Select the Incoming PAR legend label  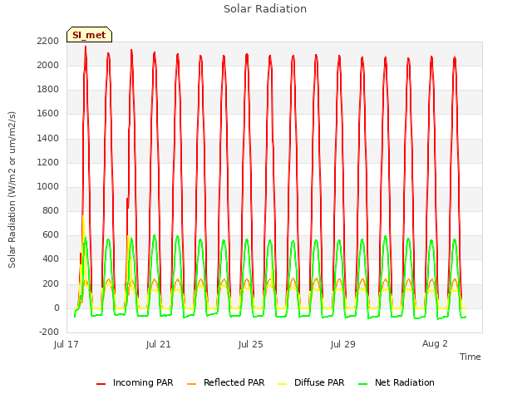click(x=143, y=382)
